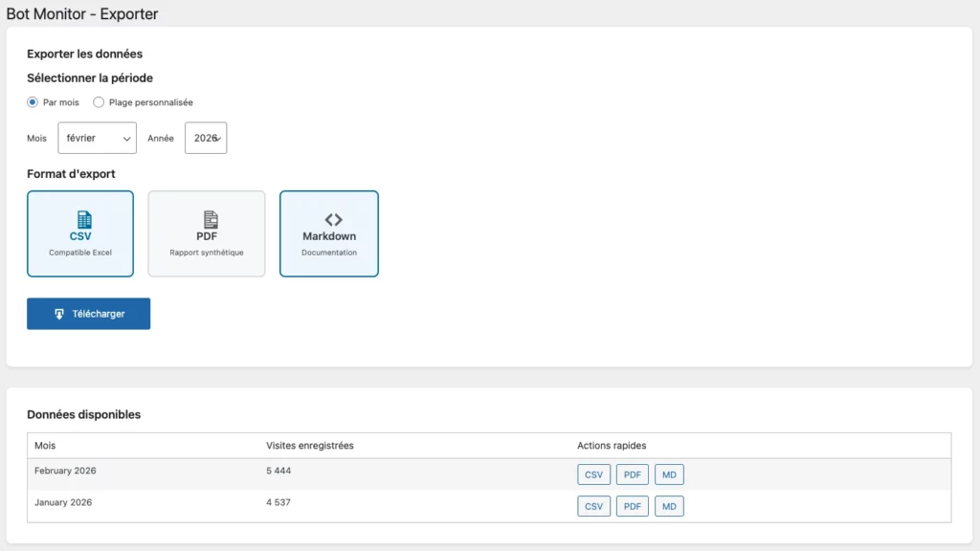The height and width of the screenshot is (551, 980).
Task: Click the PDF document icon
Action: coord(211,219)
